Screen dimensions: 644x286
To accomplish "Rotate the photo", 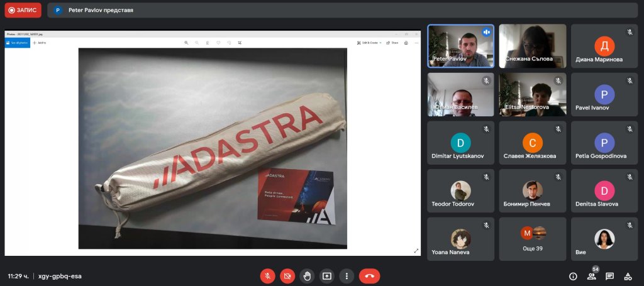I will pos(229,43).
